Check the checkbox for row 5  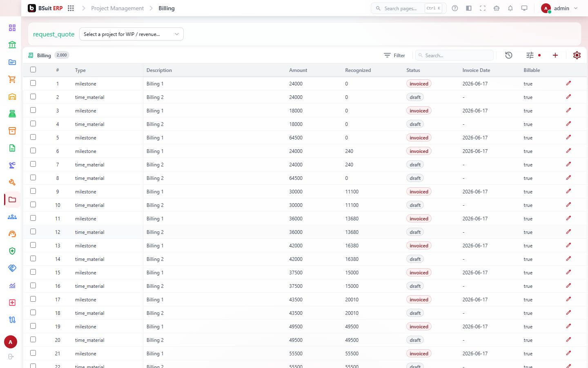coord(33,137)
